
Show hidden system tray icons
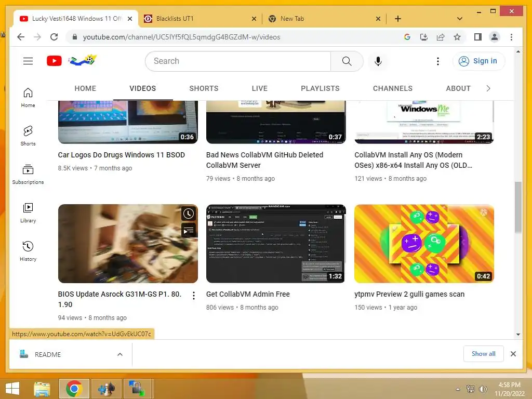point(458,389)
